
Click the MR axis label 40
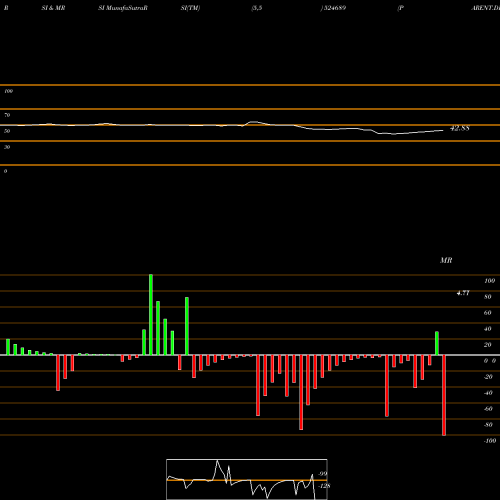[x=488, y=329]
